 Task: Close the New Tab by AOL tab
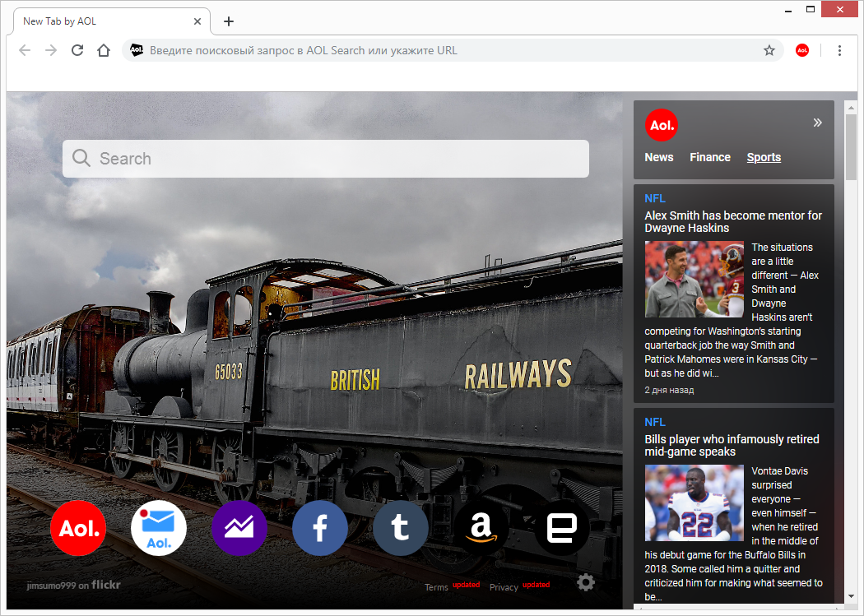[x=197, y=21]
